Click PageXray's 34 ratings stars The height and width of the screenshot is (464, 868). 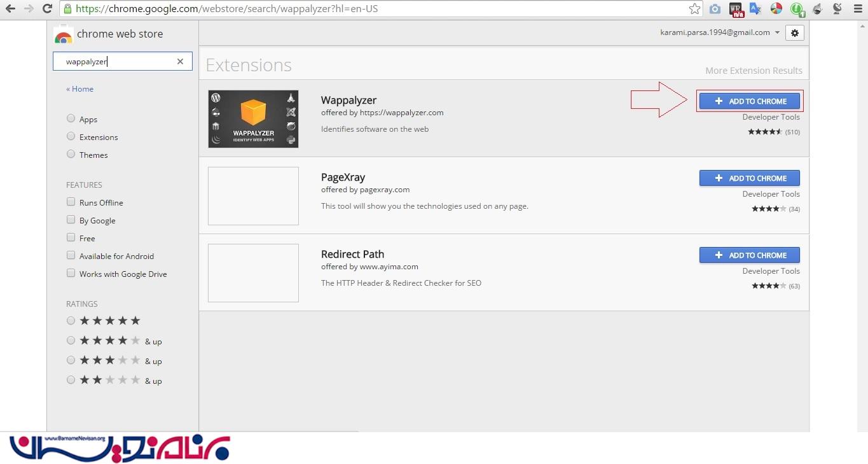click(769, 209)
